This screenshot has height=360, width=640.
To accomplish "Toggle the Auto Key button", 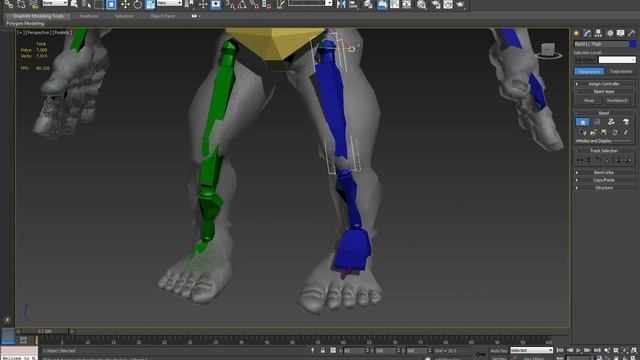I will point(499,351).
